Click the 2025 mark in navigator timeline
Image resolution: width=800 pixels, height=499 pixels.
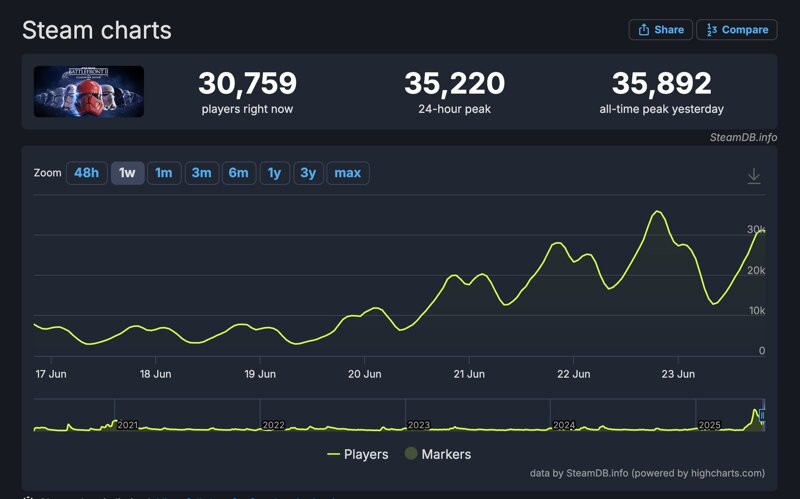[709, 425]
